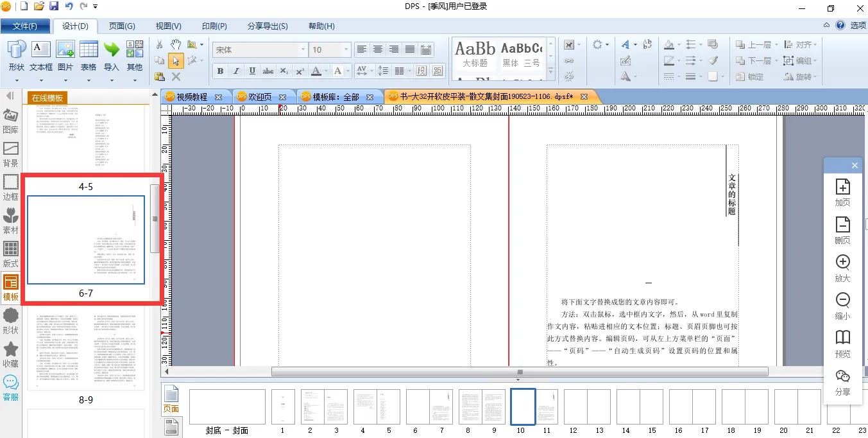The height and width of the screenshot is (438, 868).
Task: Click the 在线模板 online templates button
Action: [x=48, y=98]
